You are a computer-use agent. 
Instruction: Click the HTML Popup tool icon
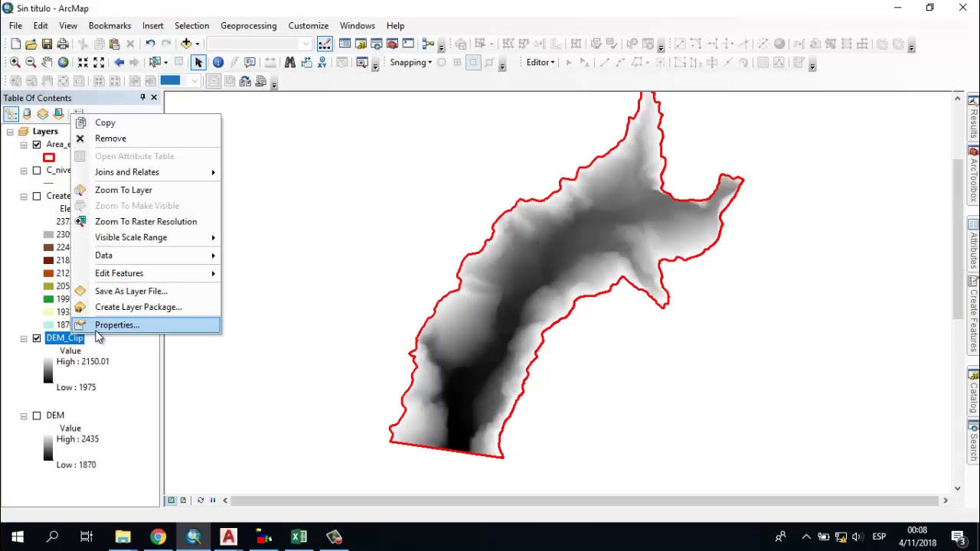250,63
